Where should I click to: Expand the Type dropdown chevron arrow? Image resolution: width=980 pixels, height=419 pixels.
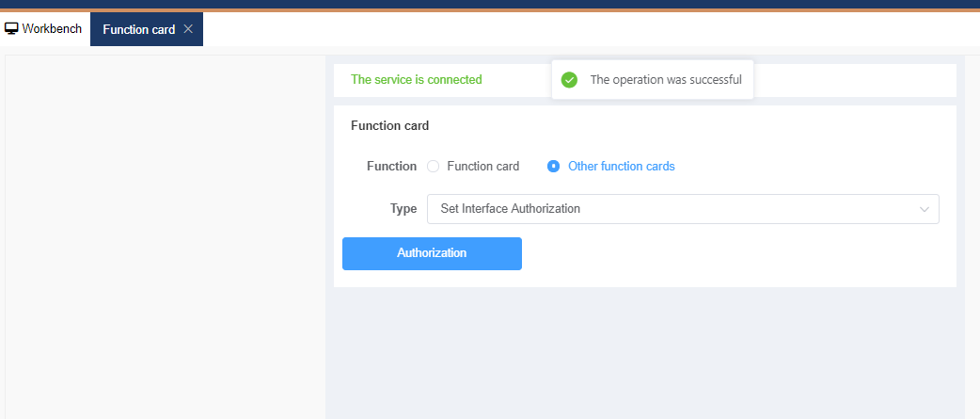(x=924, y=209)
